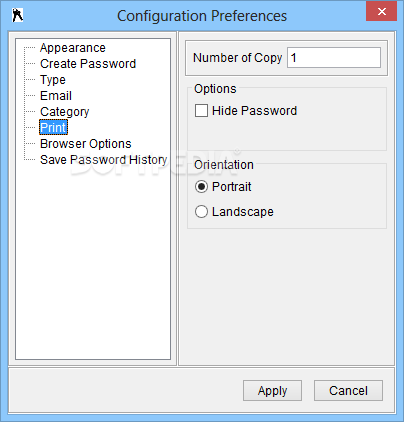Viewport: 404px width, 422px height.
Task: Enable the Hide Password checkbox
Action: 201,111
